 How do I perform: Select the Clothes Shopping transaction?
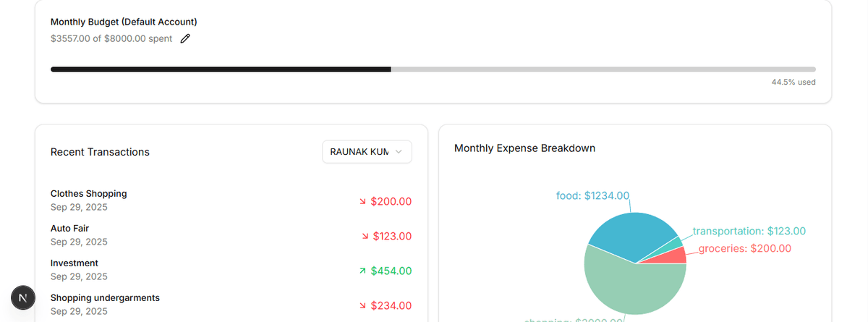click(x=88, y=194)
